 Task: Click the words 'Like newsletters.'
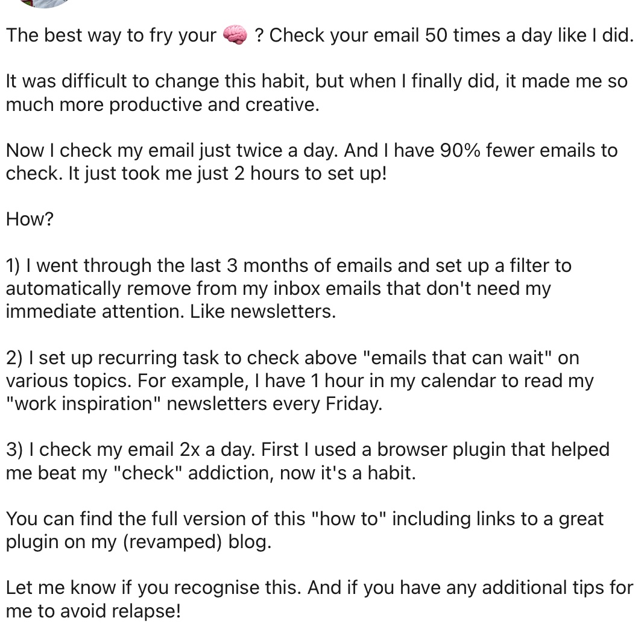[263, 311]
